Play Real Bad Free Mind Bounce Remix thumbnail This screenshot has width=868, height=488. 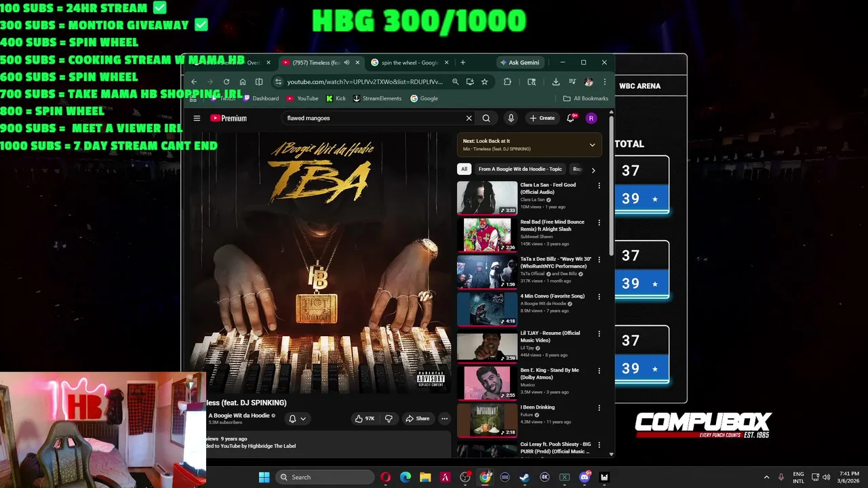coord(487,235)
